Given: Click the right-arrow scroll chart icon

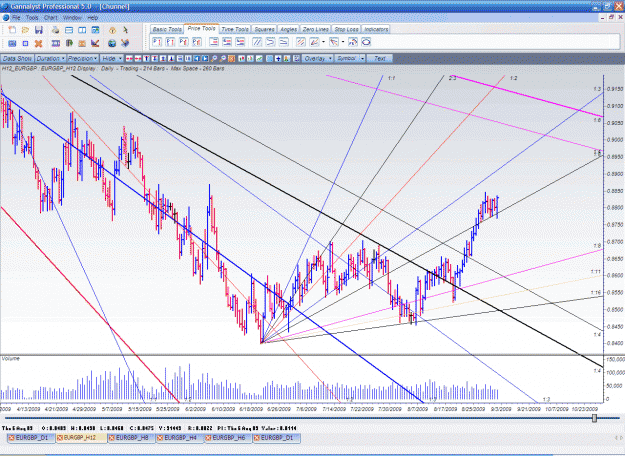Looking at the screenshot, I should pos(205,59).
